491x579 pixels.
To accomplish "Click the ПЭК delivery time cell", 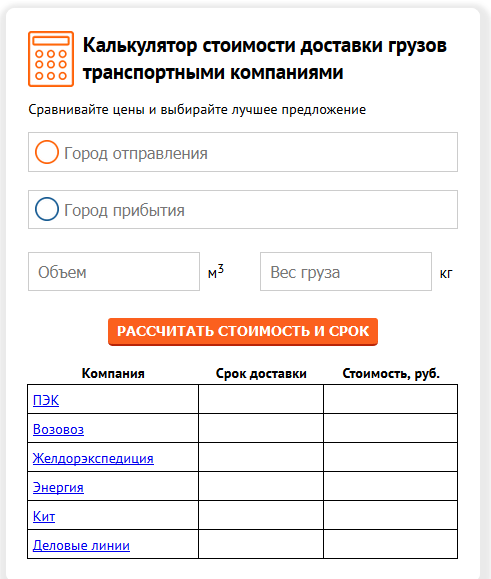I will [261, 399].
